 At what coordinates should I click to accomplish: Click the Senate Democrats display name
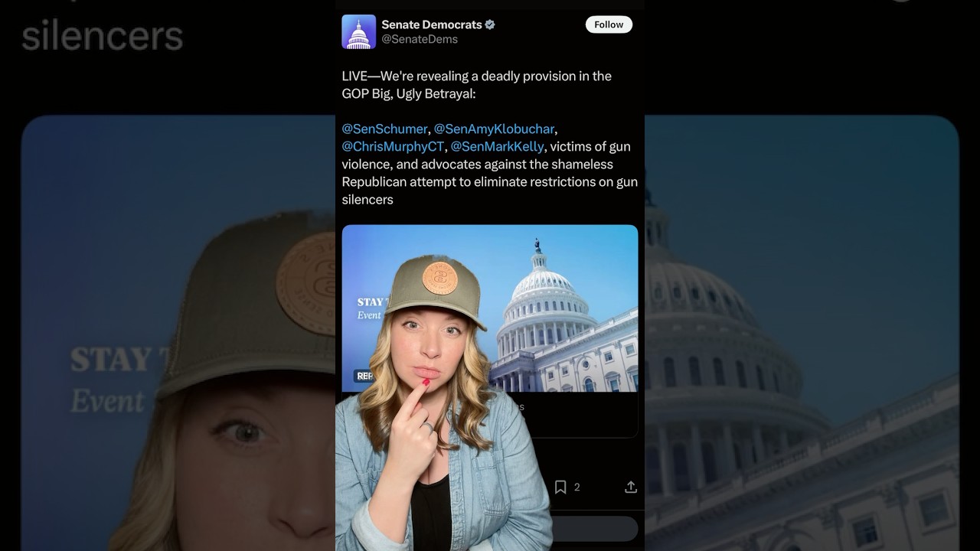432,24
